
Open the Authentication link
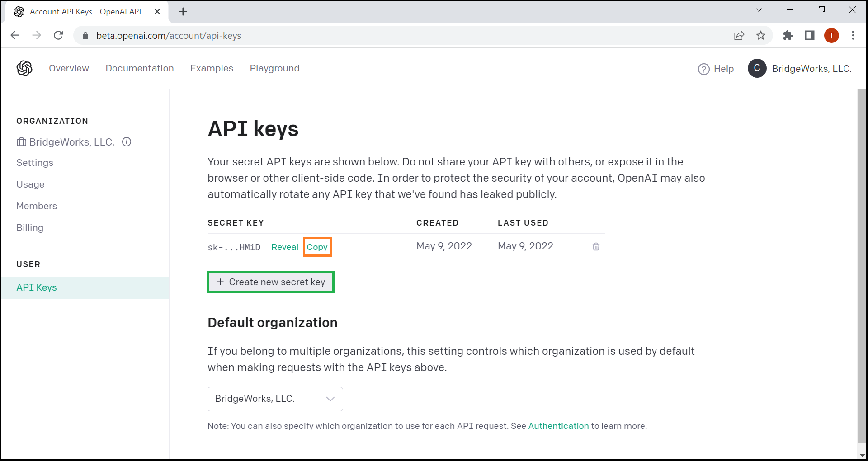pyautogui.click(x=558, y=426)
